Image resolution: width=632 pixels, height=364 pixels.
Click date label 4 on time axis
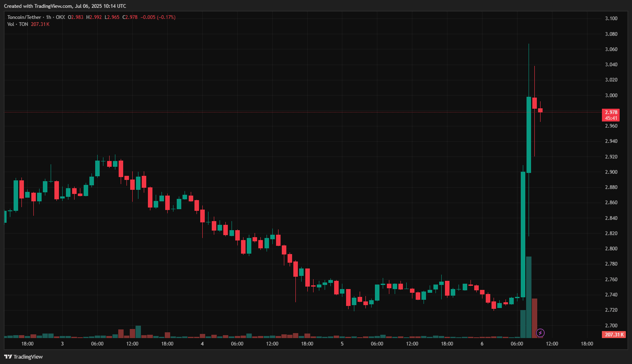click(x=202, y=344)
